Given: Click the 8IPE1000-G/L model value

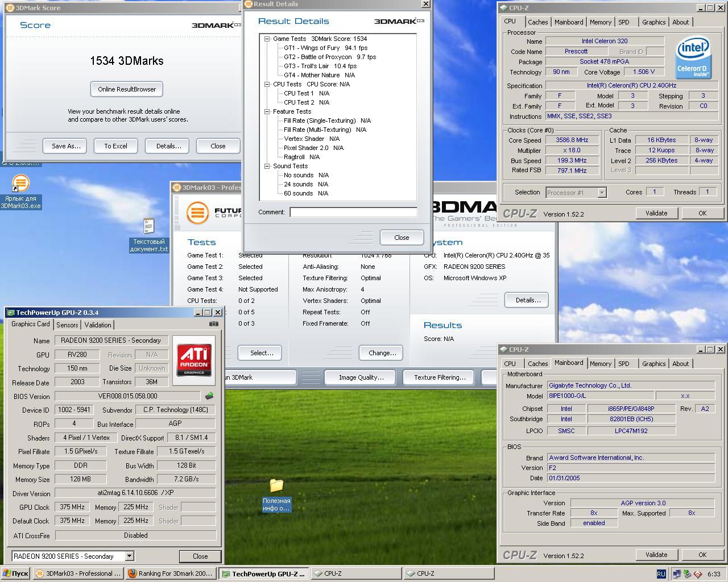Looking at the screenshot, I should coord(599,396).
